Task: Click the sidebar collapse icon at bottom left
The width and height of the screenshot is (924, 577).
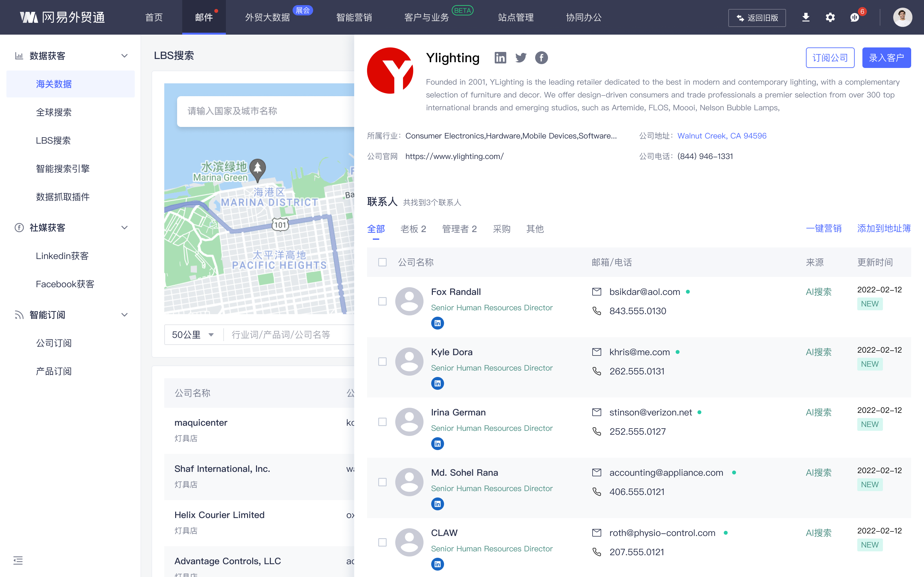Action: coord(18,561)
